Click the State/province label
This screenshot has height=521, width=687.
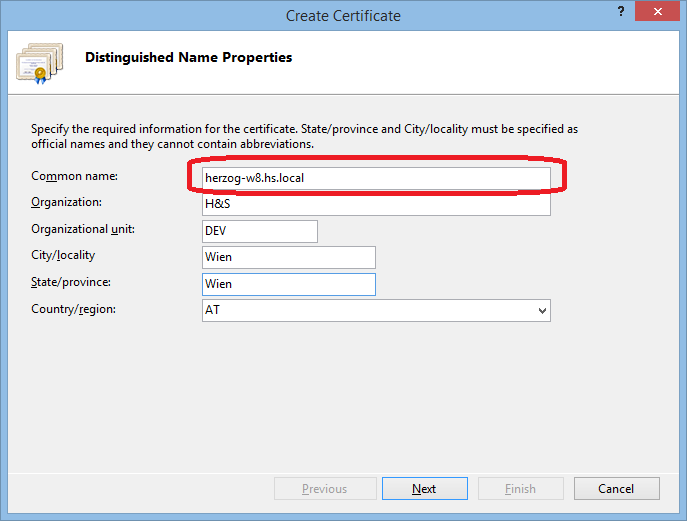pos(70,282)
